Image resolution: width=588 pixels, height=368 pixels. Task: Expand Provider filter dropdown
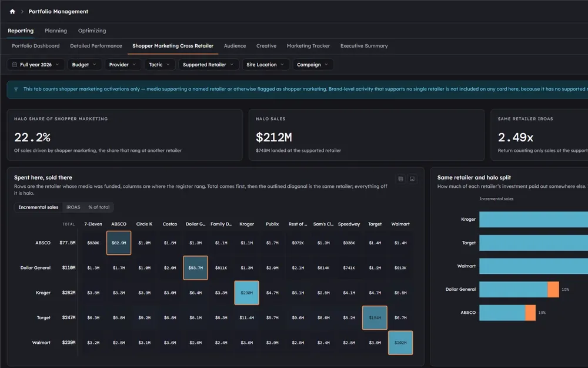click(123, 65)
